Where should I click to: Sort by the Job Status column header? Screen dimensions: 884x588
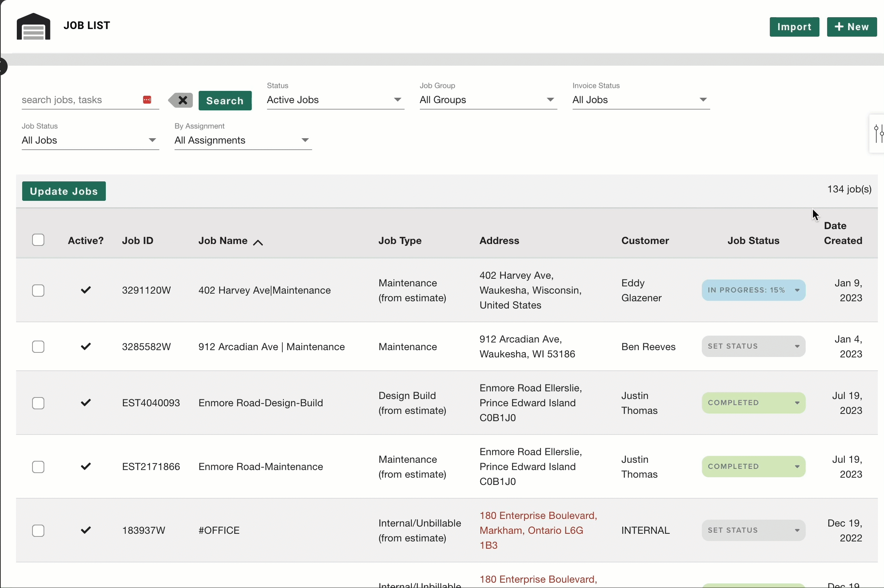pos(753,241)
